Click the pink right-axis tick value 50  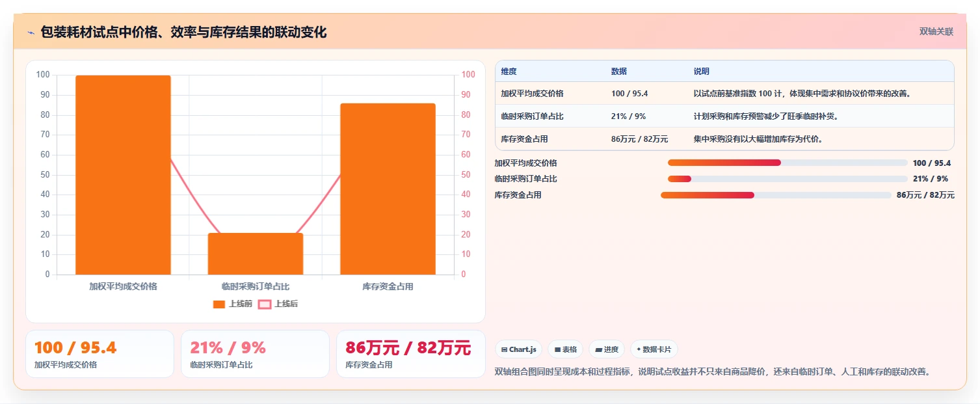(x=466, y=174)
